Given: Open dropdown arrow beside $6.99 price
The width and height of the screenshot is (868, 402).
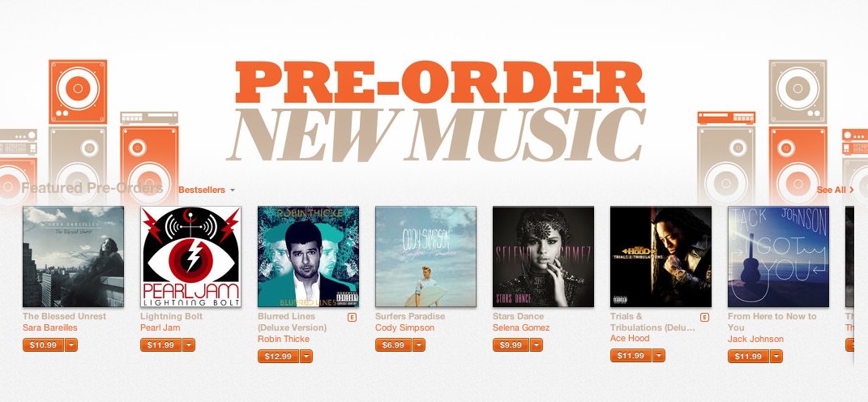Looking at the screenshot, I should (418, 345).
